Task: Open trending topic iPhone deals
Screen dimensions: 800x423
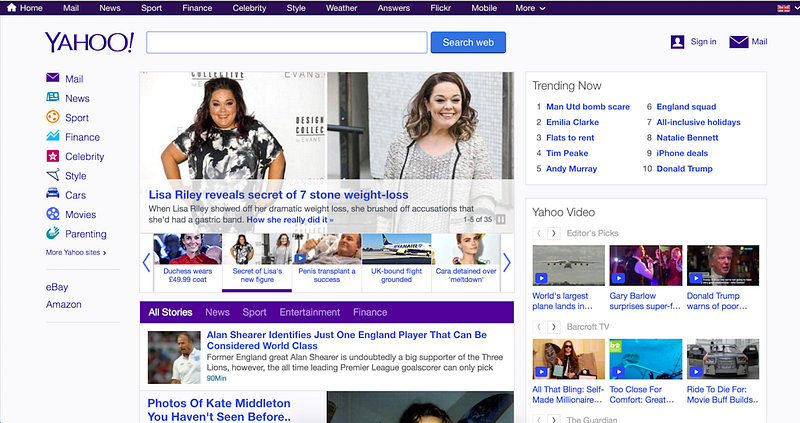Action: pyautogui.click(x=682, y=153)
